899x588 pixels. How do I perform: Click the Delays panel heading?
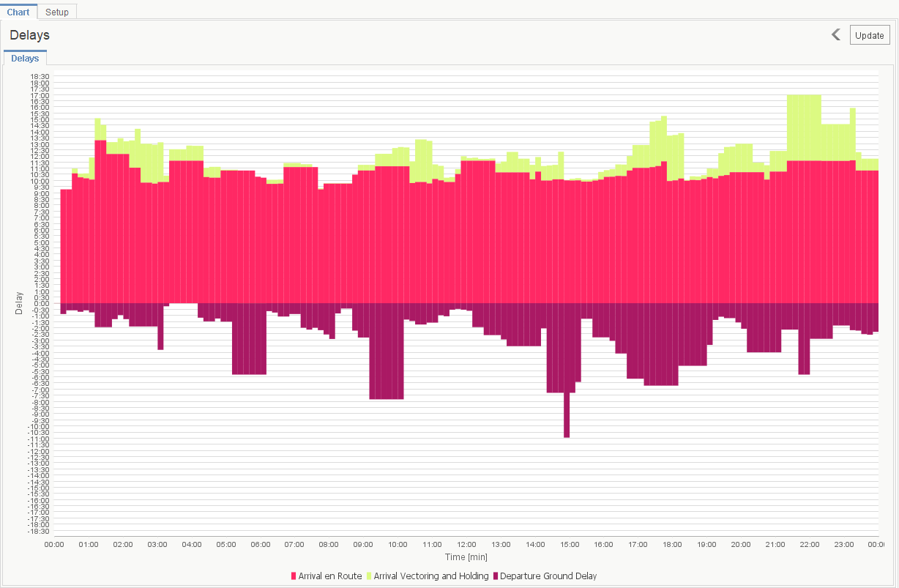click(29, 35)
